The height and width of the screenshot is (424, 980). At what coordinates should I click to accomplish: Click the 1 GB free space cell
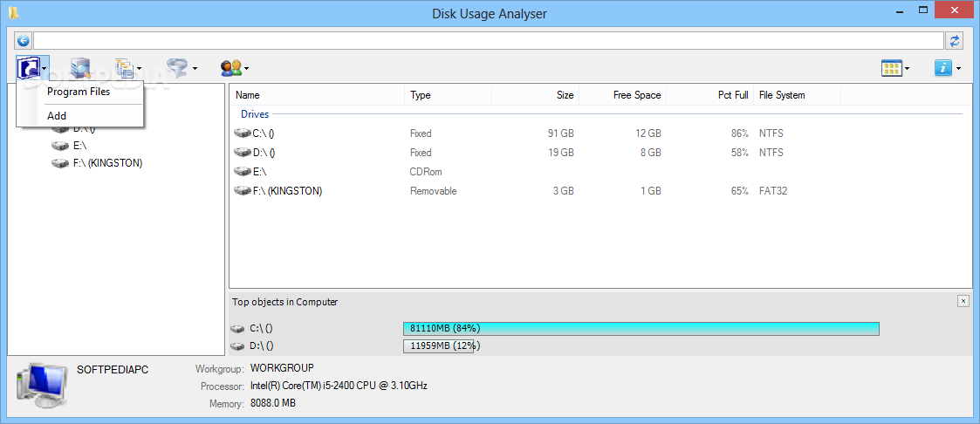650,190
